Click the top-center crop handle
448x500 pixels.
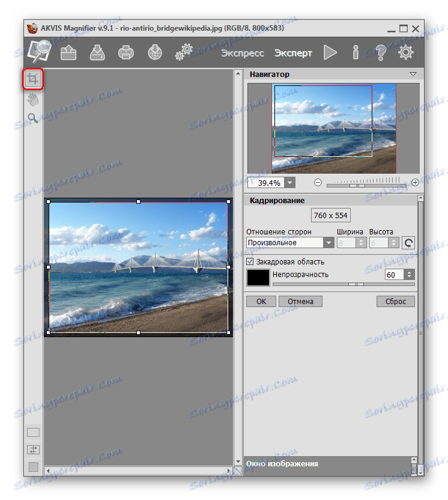coord(138,201)
